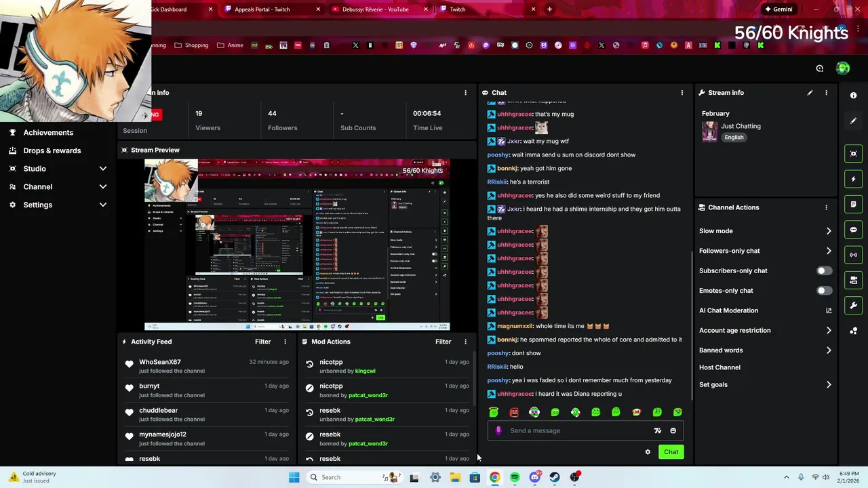868x488 pixels.
Task: Switch to Debussy: Rêverie - YouTube tab
Action: (x=378, y=9)
